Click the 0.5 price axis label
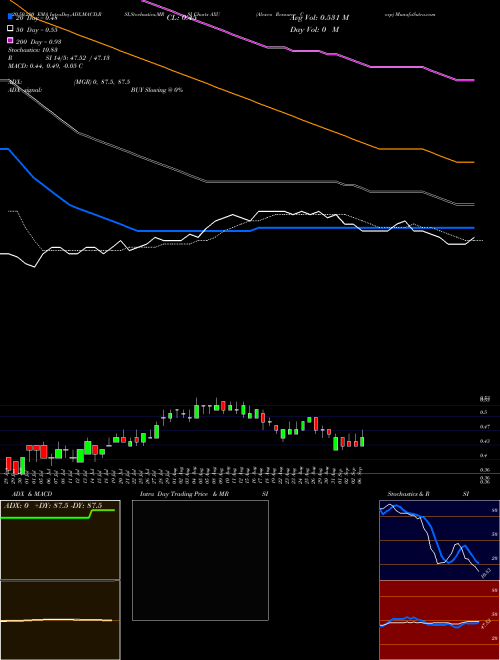Viewport: 500px width, 660px height. tap(484, 412)
